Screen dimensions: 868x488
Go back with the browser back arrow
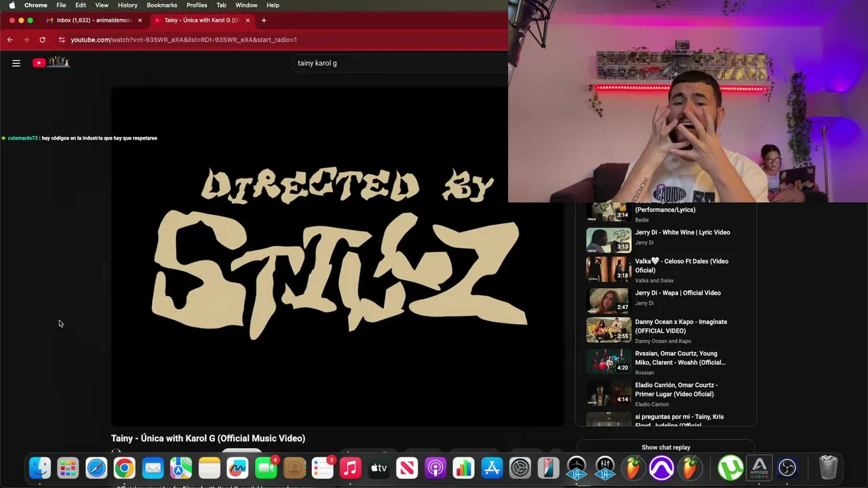10,40
